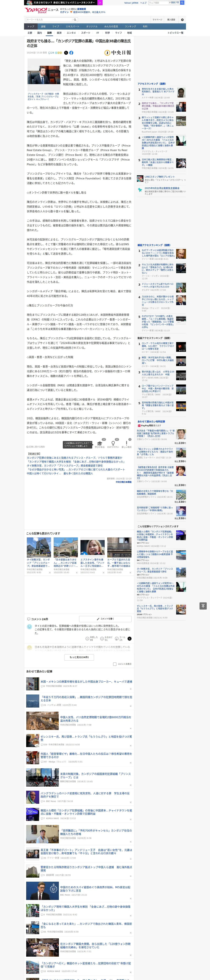Click the マイページ link
Viewport: 210px width, 980px height.
(x=157, y=20)
